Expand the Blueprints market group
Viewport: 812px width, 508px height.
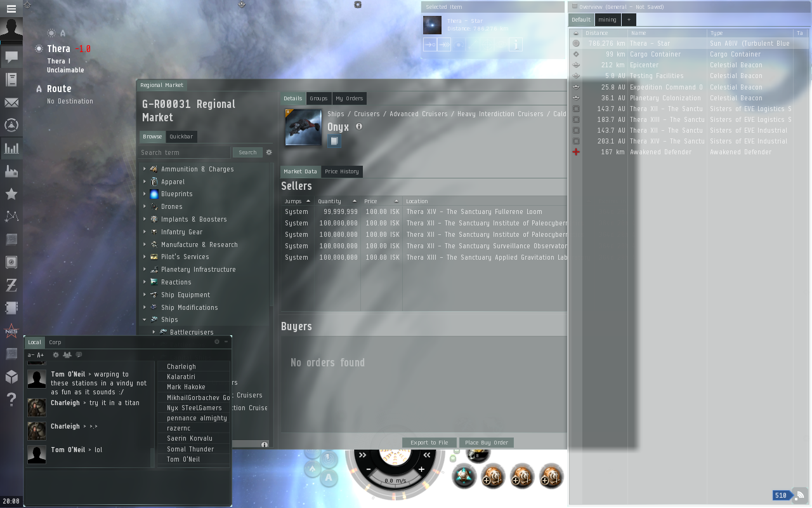(145, 194)
